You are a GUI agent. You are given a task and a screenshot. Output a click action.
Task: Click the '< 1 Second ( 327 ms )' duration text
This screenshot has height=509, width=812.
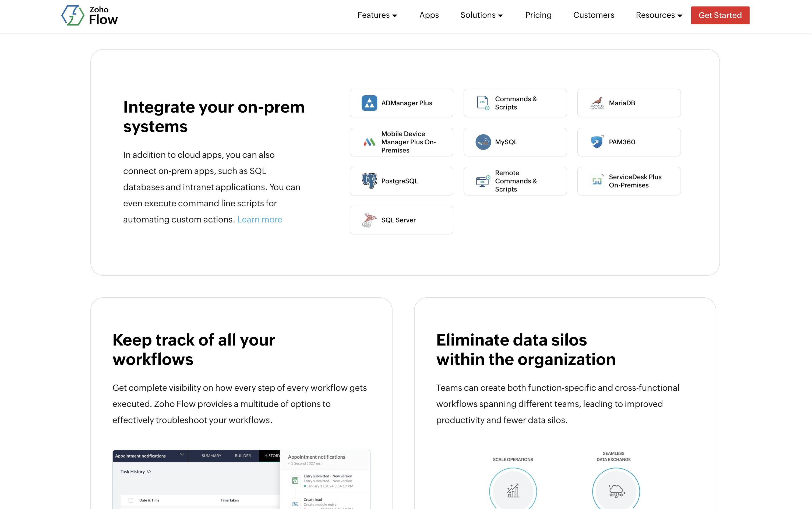coord(305,463)
